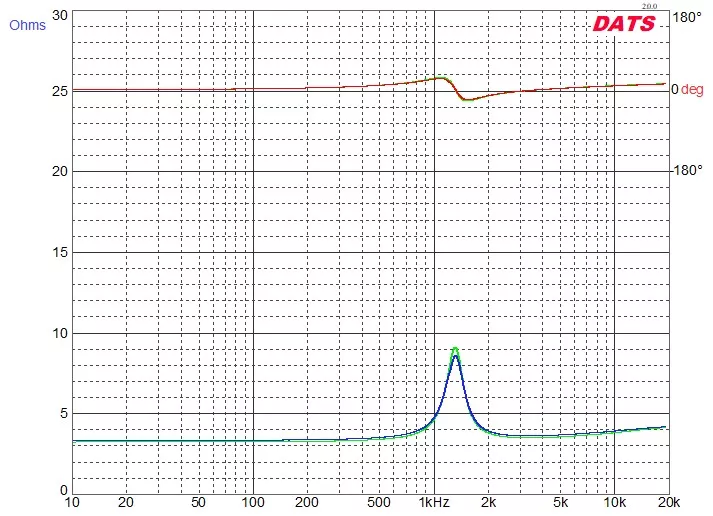The height and width of the screenshot is (516, 713).
Task: Select the 1kHz frequency axis label
Action: [x=432, y=501]
